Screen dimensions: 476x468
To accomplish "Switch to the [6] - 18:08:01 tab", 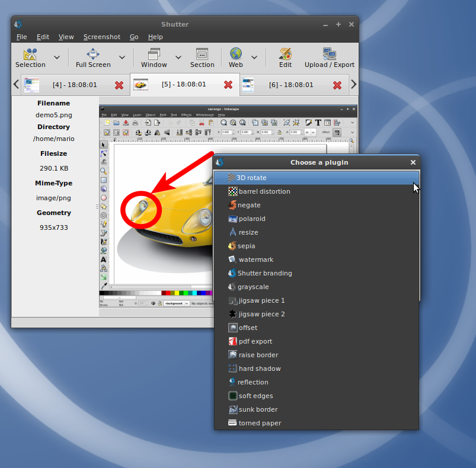I will pos(290,85).
